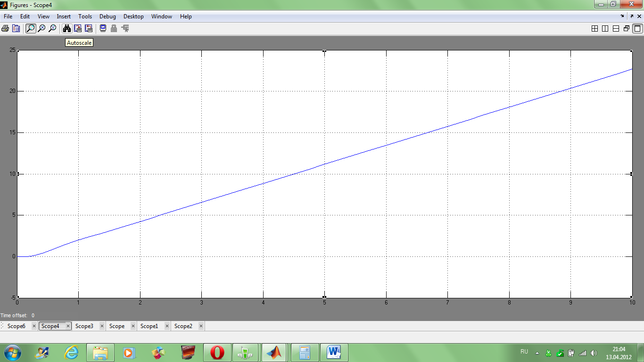Close the Scope6 tab
Image resolution: width=644 pixels, height=362 pixels.
(34, 326)
